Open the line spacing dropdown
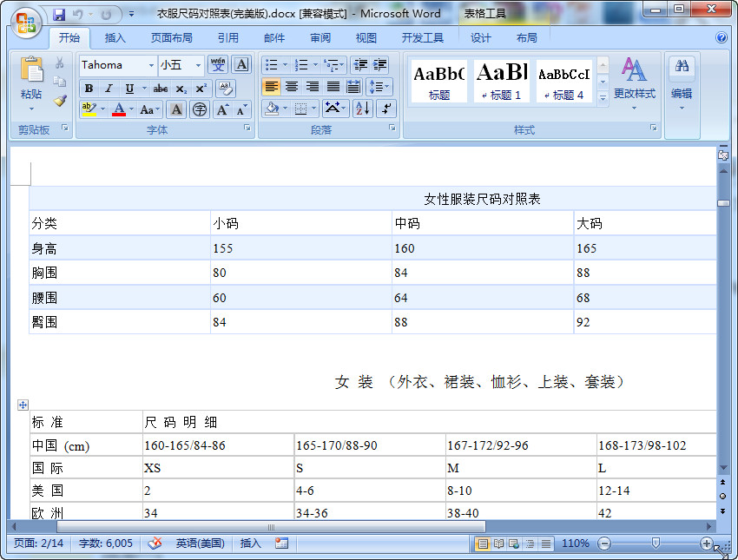Image resolution: width=738 pixels, height=560 pixels. (379, 87)
